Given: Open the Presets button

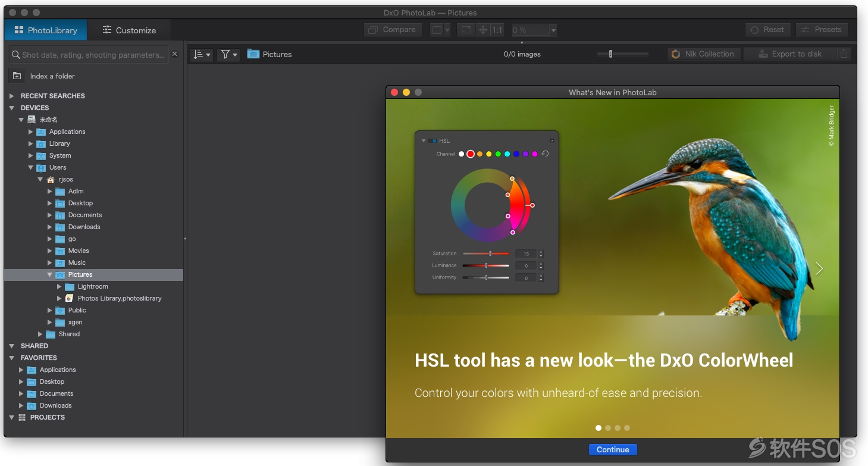Looking at the screenshot, I should click(822, 30).
